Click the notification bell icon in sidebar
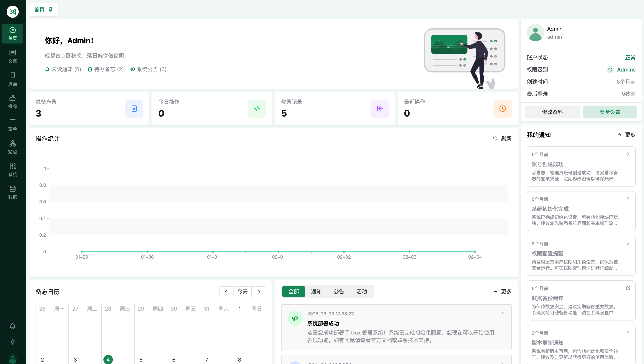644x364 pixels. (12, 326)
